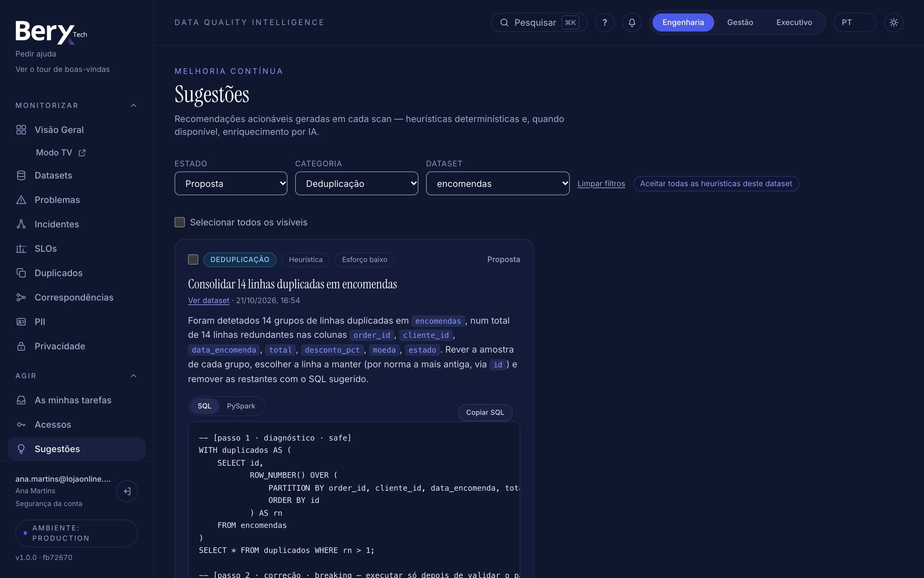The image size is (924, 578).
Task: Click the Duplicados copy icon
Action: click(21, 273)
